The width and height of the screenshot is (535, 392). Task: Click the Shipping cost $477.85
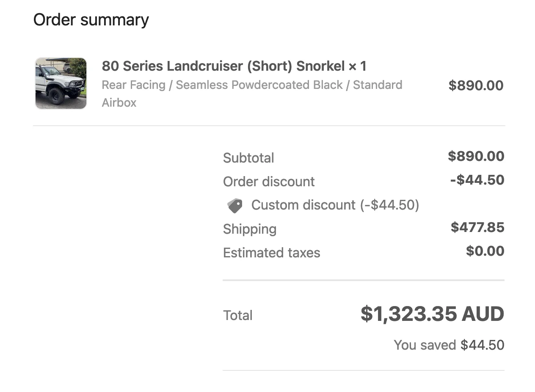477,227
